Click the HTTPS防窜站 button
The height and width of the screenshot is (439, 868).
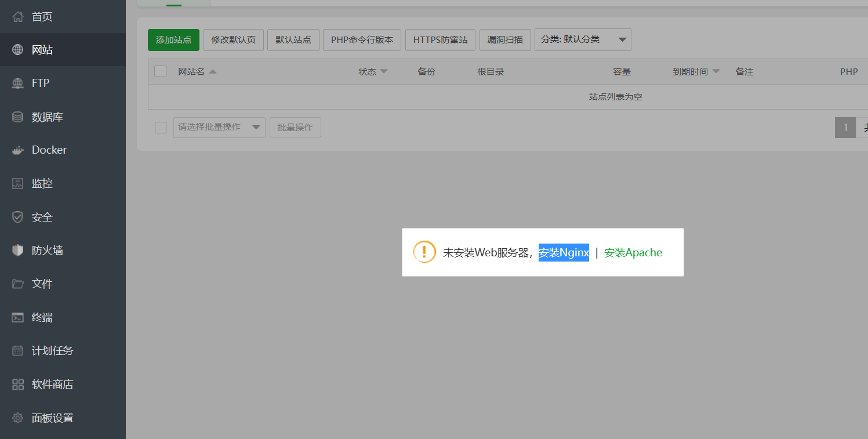440,39
